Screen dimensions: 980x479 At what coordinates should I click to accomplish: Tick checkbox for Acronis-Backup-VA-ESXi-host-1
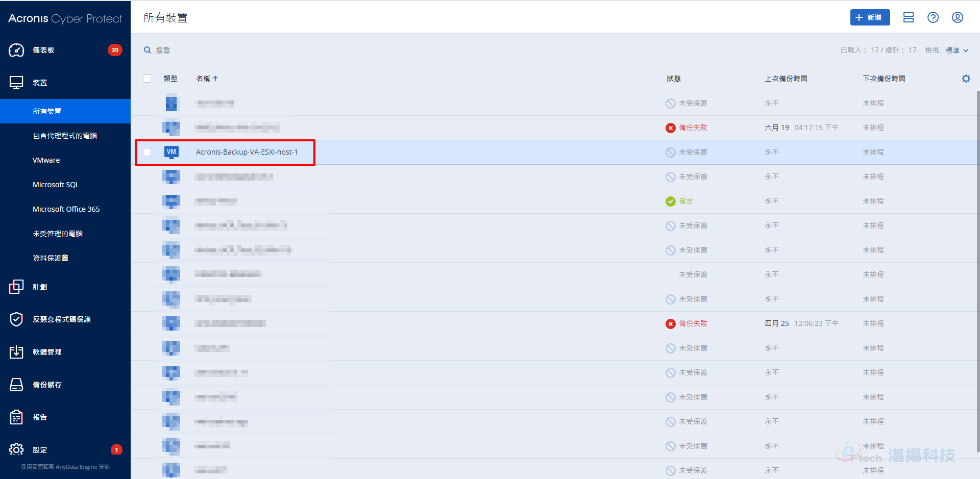coord(147,152)
